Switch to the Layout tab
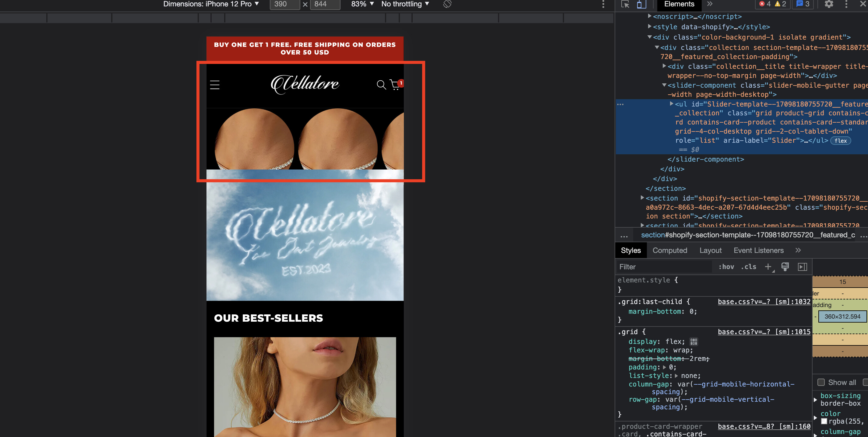Image resolution: width=868 pixels, height=437 pixels. pos(710,250)
